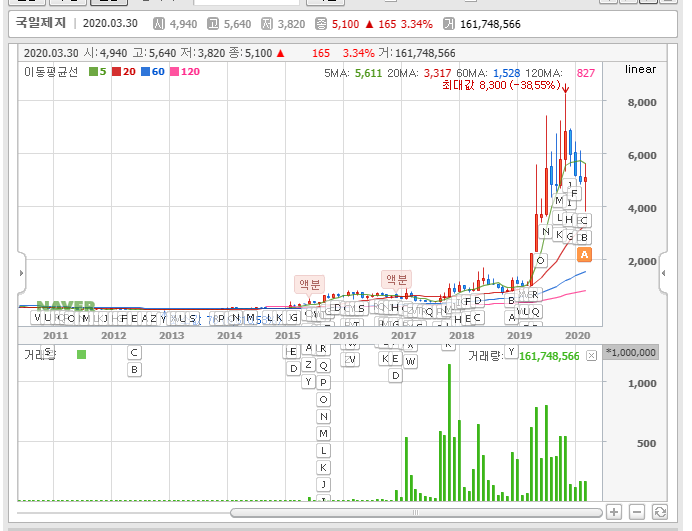This screenshot has height=531, width=692.
Task: Zoom out with the minus button
Action: (636, 512)
